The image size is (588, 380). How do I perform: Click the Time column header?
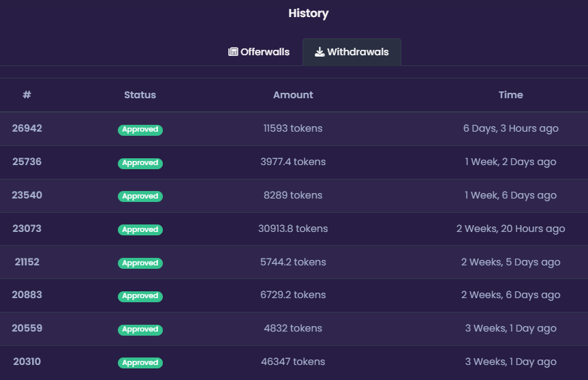coord(511,95)
